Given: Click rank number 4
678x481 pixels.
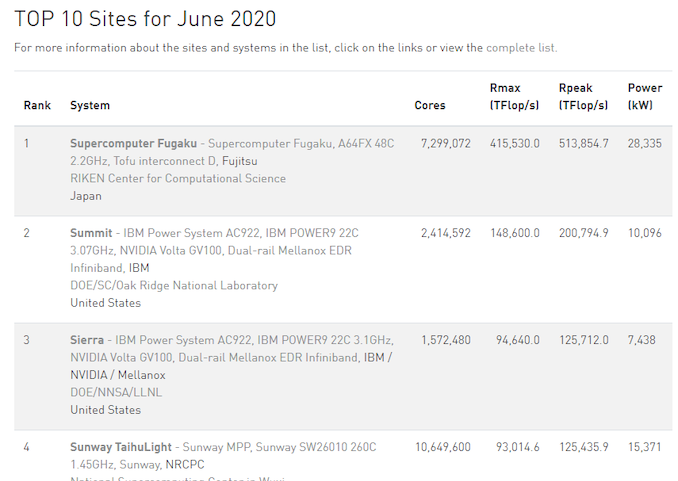Looking at the screenshot, I should (x=26, y=447).
